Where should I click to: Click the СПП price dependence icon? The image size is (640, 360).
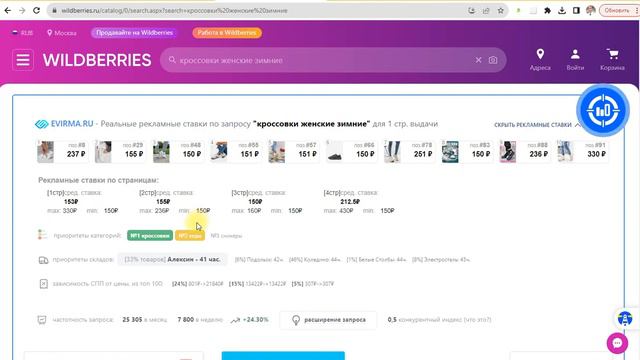point(44,284)
